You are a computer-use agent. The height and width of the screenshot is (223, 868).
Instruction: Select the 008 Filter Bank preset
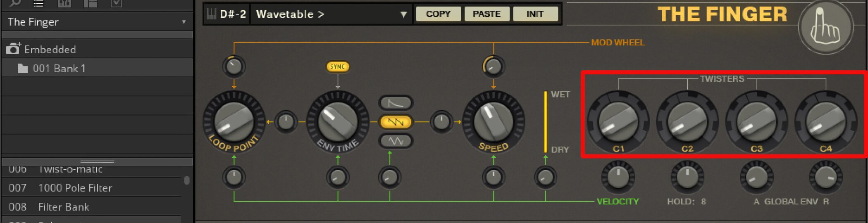(x=92, y=207)
